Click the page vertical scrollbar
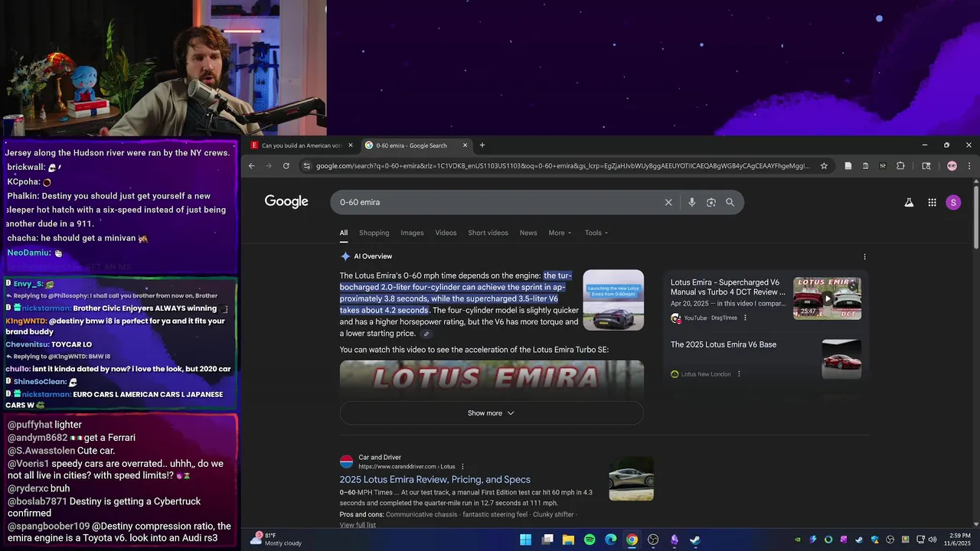Screen dimensions: 980x551 coord(975,216)
